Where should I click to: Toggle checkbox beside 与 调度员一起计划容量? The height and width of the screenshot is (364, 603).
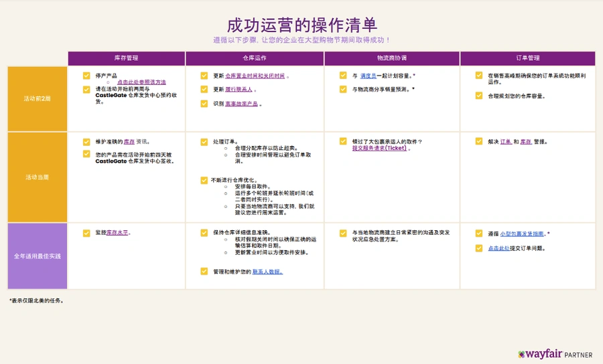pyautogui.click(x=343, y=75)
